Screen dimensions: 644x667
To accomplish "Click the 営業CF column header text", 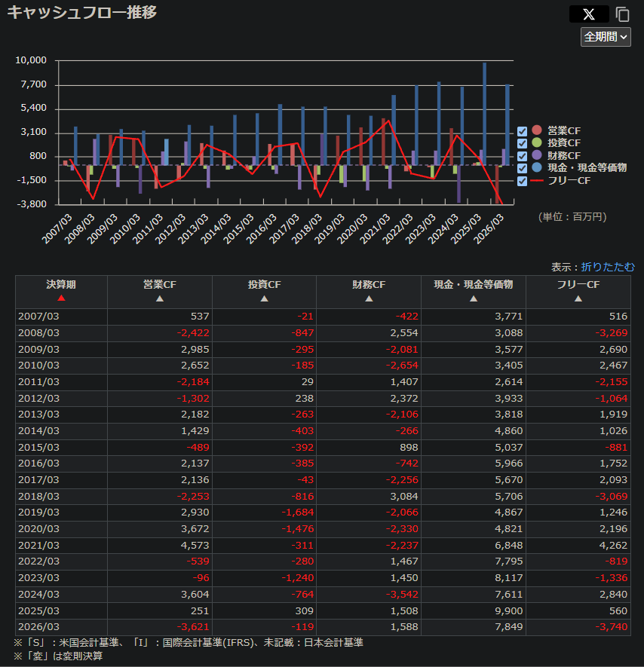I will coord(160,285).
